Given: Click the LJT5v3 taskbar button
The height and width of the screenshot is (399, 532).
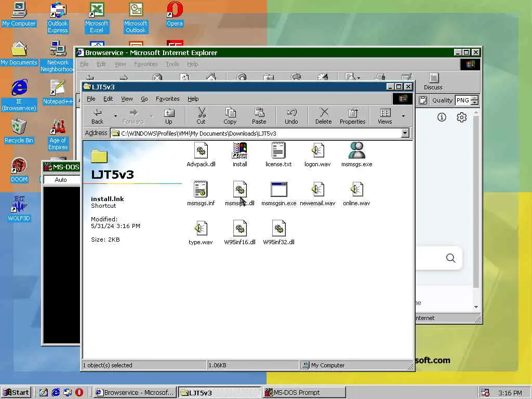Looking at the screenshot, I should point(220,393).
